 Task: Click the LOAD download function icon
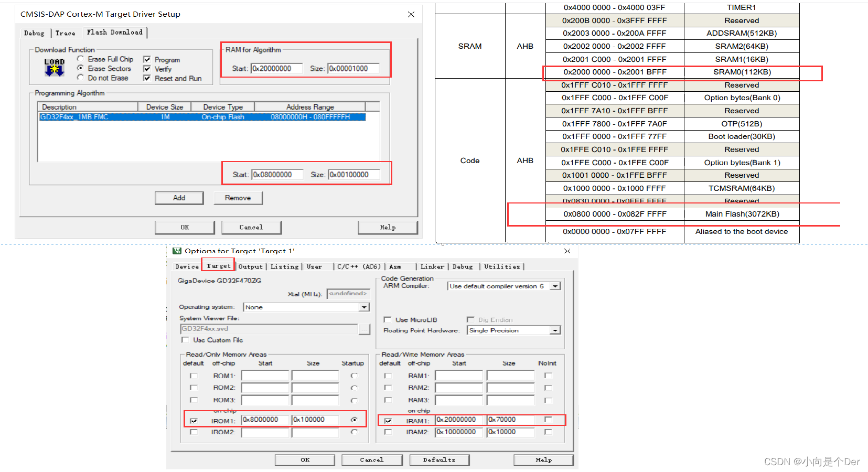(55, 68)
